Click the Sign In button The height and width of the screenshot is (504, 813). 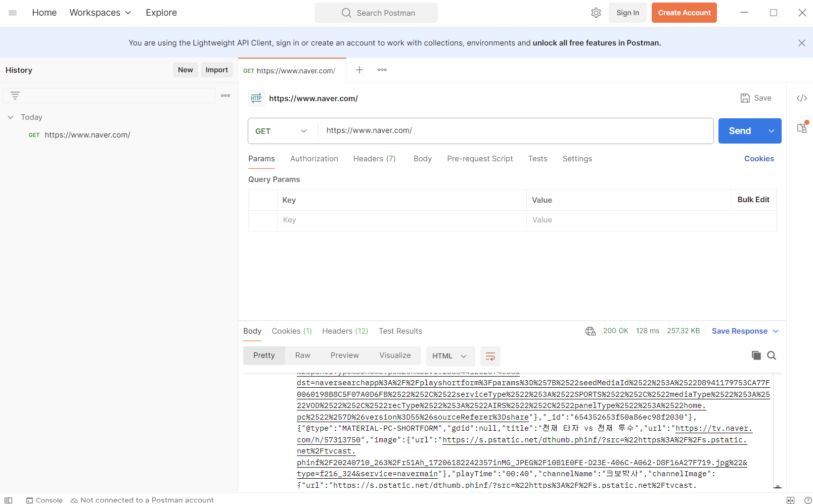tap(627, 13)
